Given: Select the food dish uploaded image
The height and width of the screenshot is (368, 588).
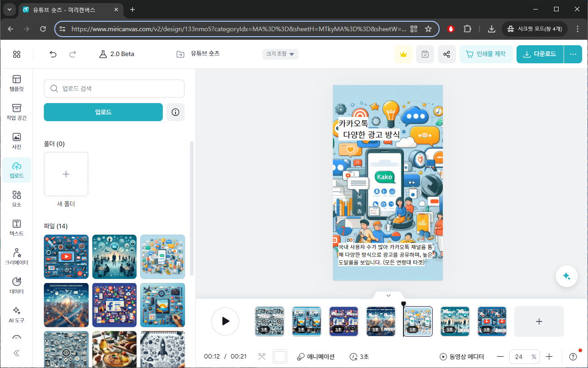Looking at the screenshot, I should (114, 349).
